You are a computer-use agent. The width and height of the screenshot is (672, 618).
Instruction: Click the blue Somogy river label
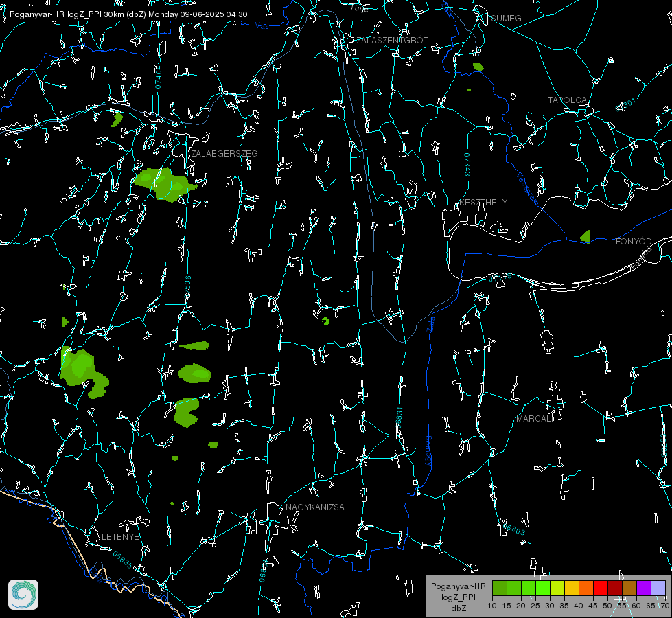(x=428, y=450)
